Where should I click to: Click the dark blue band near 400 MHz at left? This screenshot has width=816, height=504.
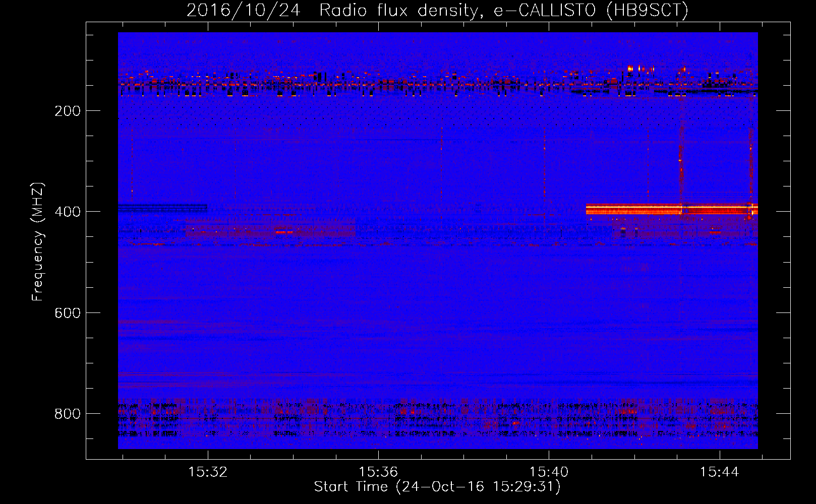point(162,208)
